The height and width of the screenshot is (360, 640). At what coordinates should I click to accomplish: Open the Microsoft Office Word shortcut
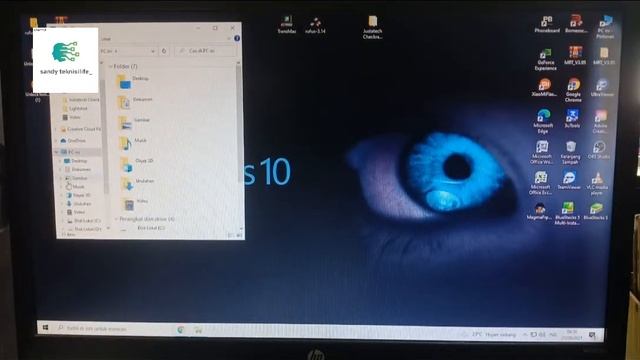point(542,153)
